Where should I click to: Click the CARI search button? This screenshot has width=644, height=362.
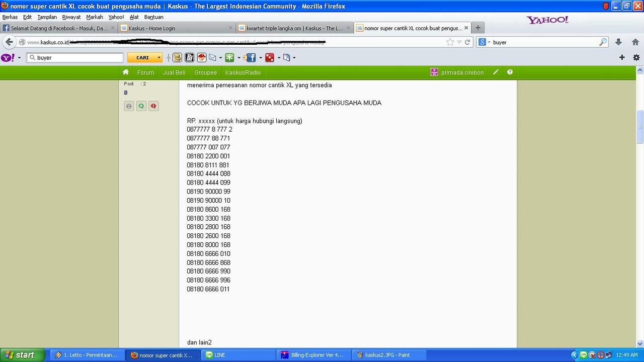[142, 58]
